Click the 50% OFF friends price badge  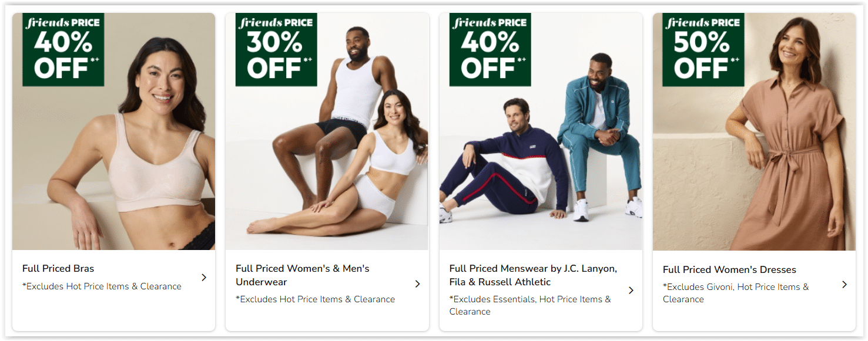pos(703,49)
